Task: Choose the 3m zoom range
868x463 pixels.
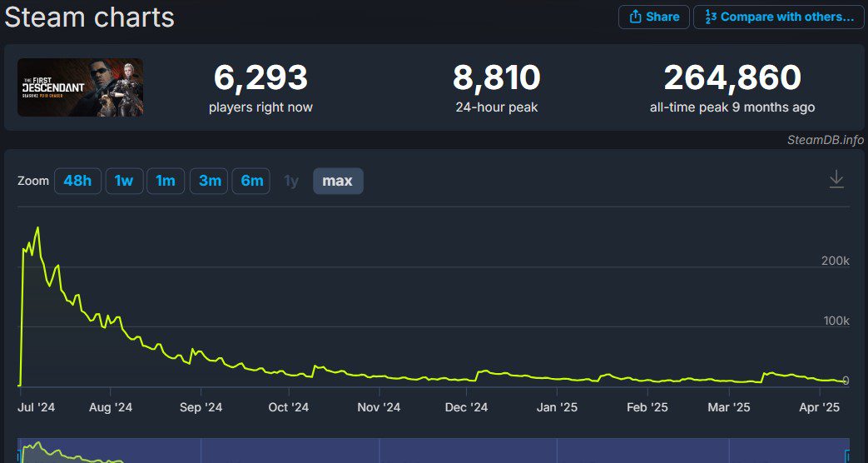Action: click(x=209, y=181)
